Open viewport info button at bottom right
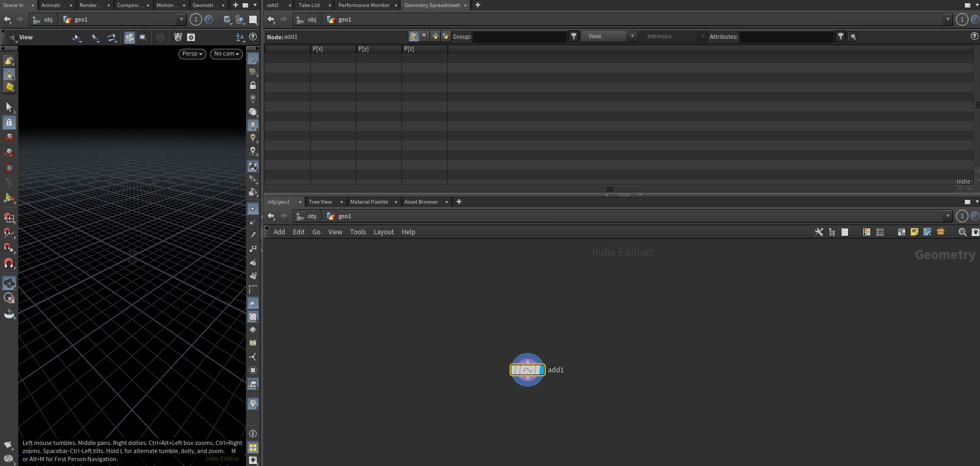Viewport: 980px width, 466px height. [x=253, y=434]
